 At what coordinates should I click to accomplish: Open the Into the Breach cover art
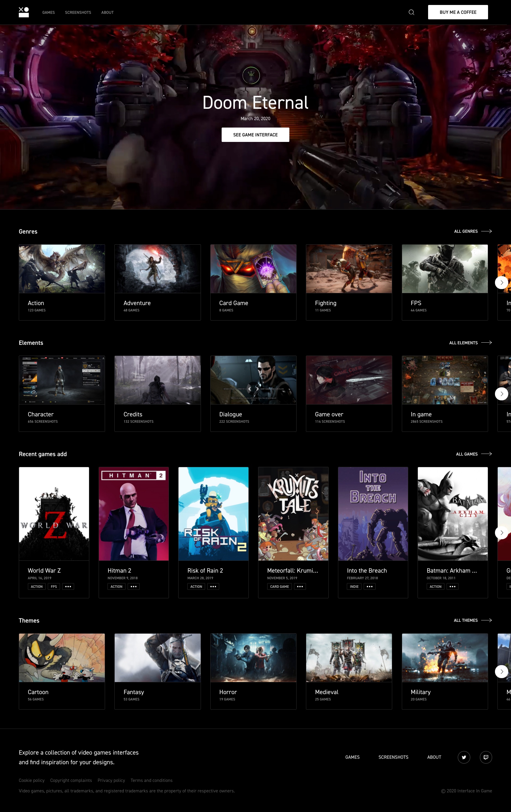[373, 514]
